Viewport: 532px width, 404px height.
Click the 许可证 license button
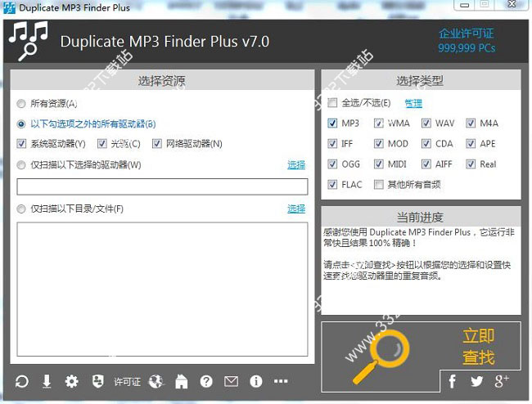coord(127,382)
